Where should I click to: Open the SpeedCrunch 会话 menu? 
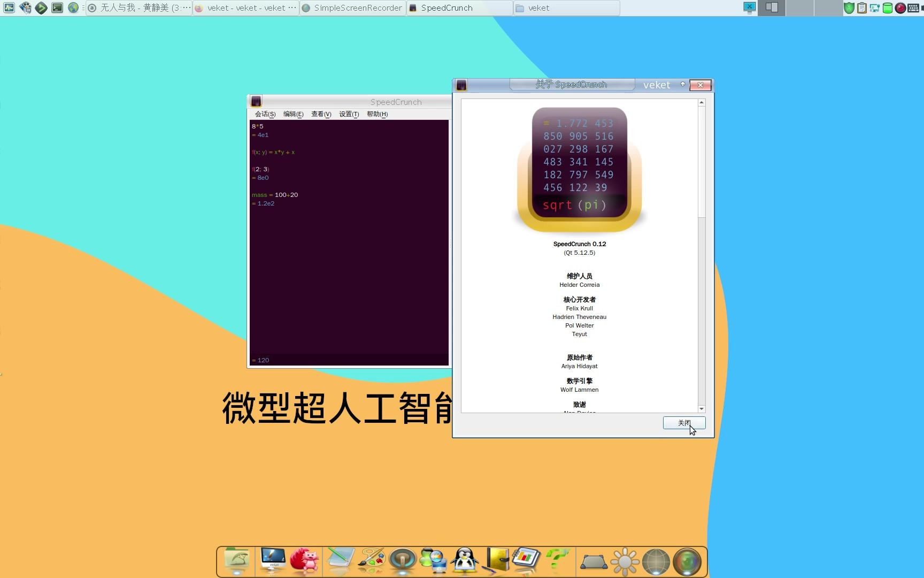[264, 114]
